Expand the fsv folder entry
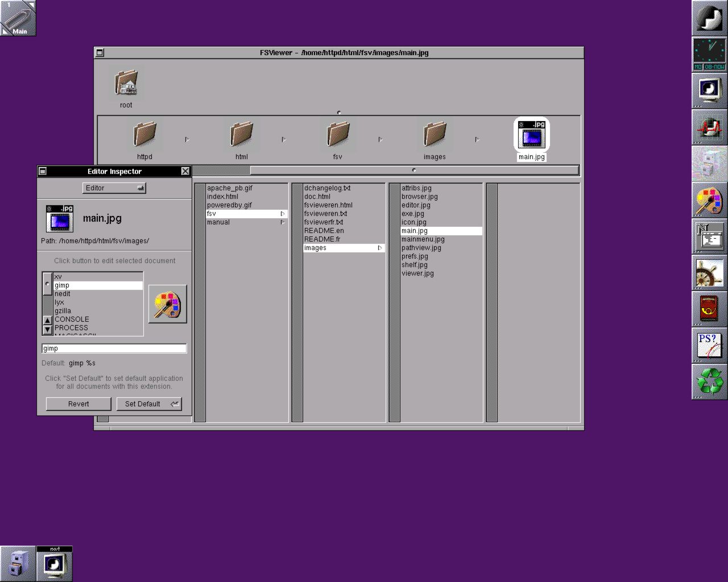728x582 pixels. point(246,214)
